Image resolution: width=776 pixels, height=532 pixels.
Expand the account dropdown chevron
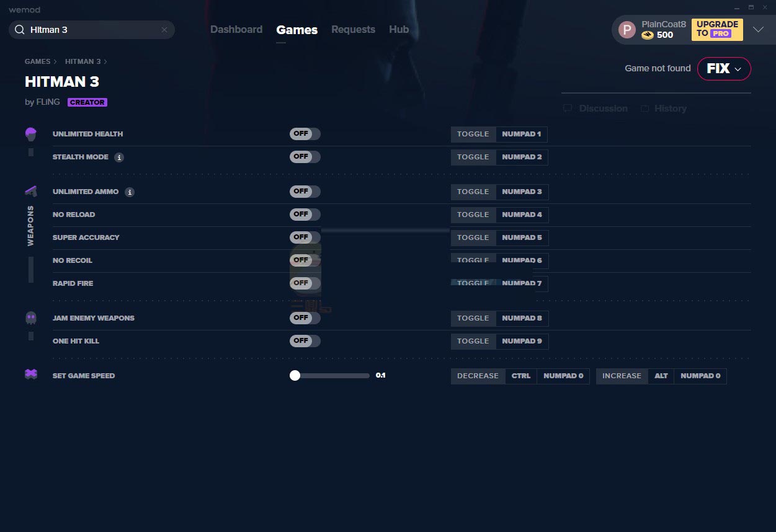[x=758, y=30]
